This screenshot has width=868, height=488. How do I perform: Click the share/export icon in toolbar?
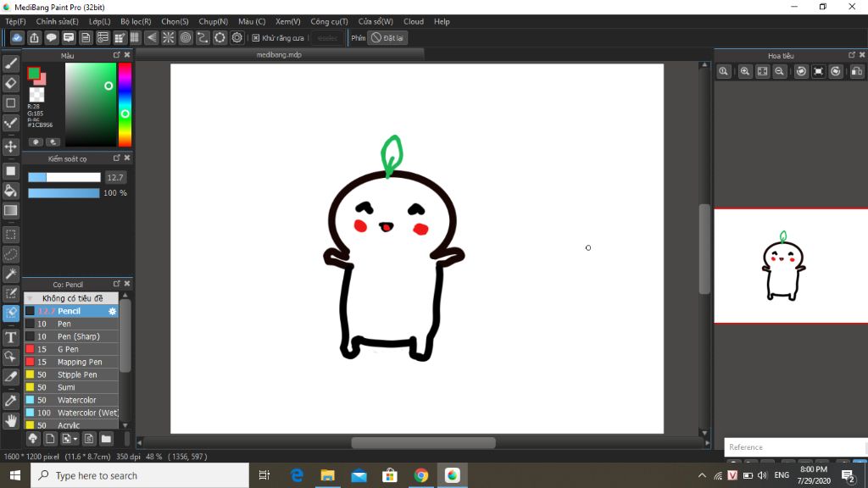click(34, 37)
